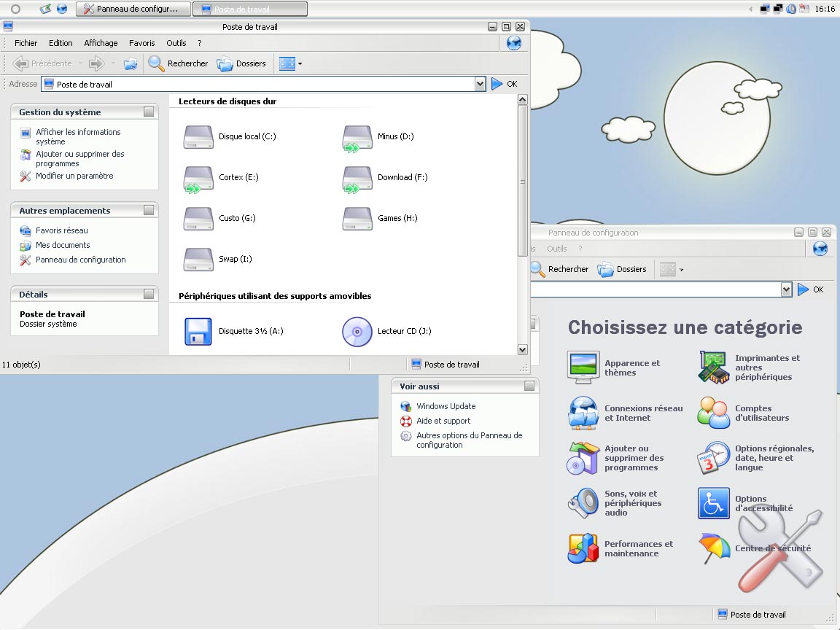This screenshot has height=630, width=840.
Task: Click the Windows Update link
Action: (x=446, y=406)
